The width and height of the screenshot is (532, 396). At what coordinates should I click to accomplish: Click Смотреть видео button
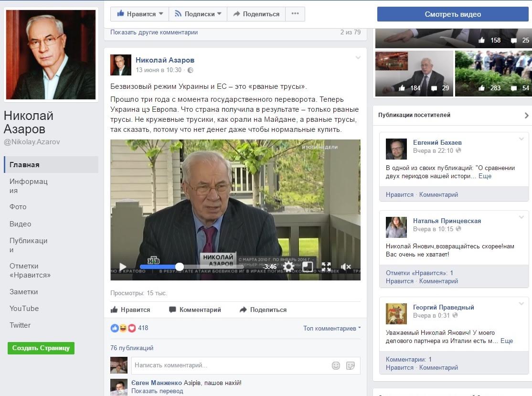click(x=453, y=14)
